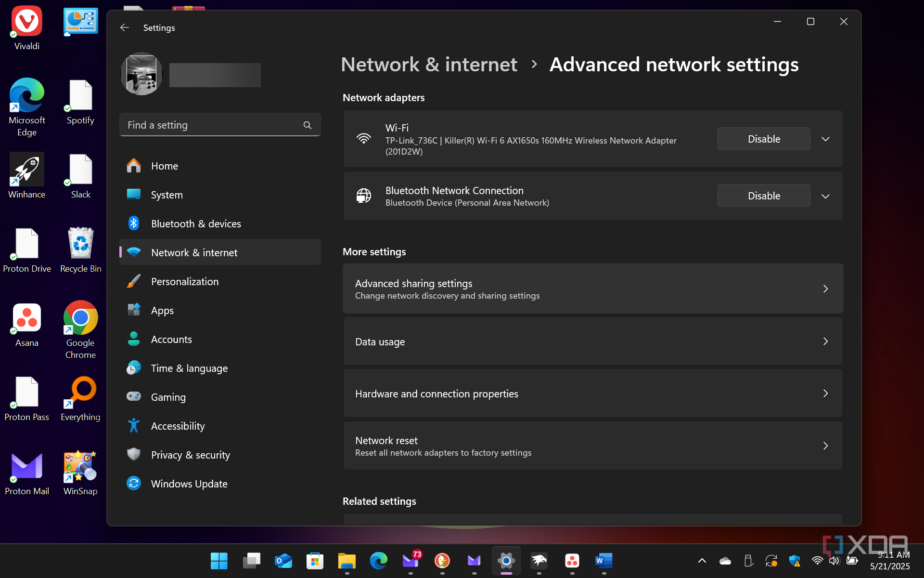Select Network & internet in sidebar
924x578 pixels.
click(220, 252)
